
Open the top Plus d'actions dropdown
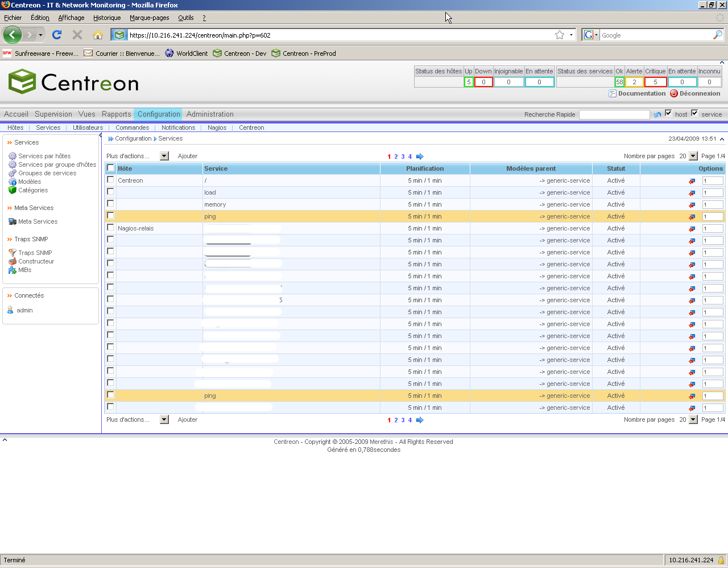(164, 156)
